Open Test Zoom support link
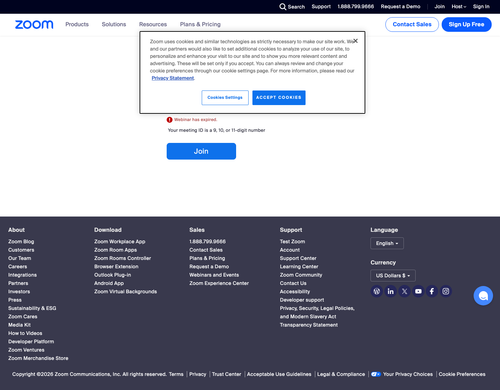The image size is (500, 390). [292, 242]
